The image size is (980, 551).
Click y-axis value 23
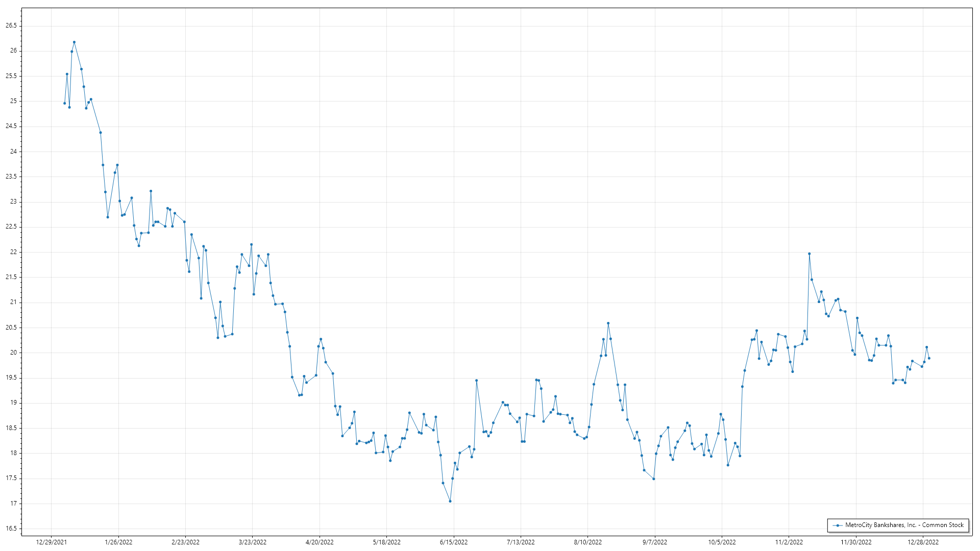click(14, 202)
